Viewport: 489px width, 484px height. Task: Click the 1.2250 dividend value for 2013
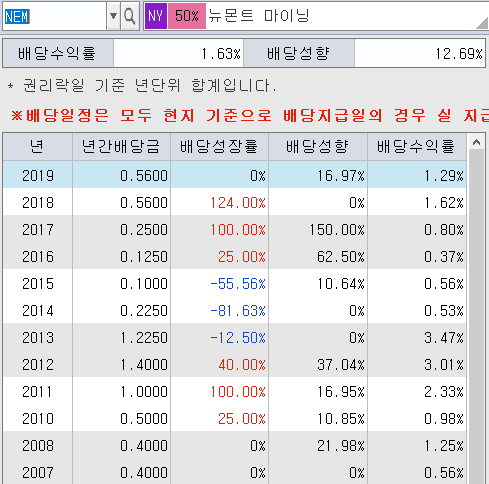point(144,338)
